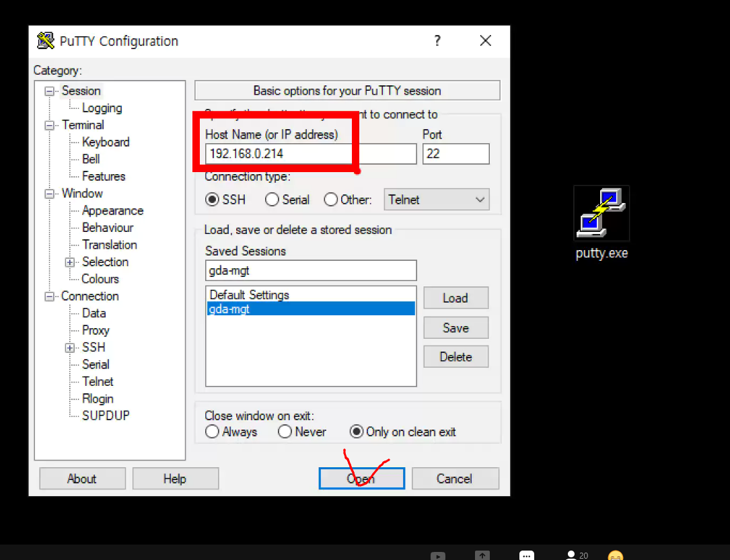
Task: Click the About button
Action: pos(82,479)
